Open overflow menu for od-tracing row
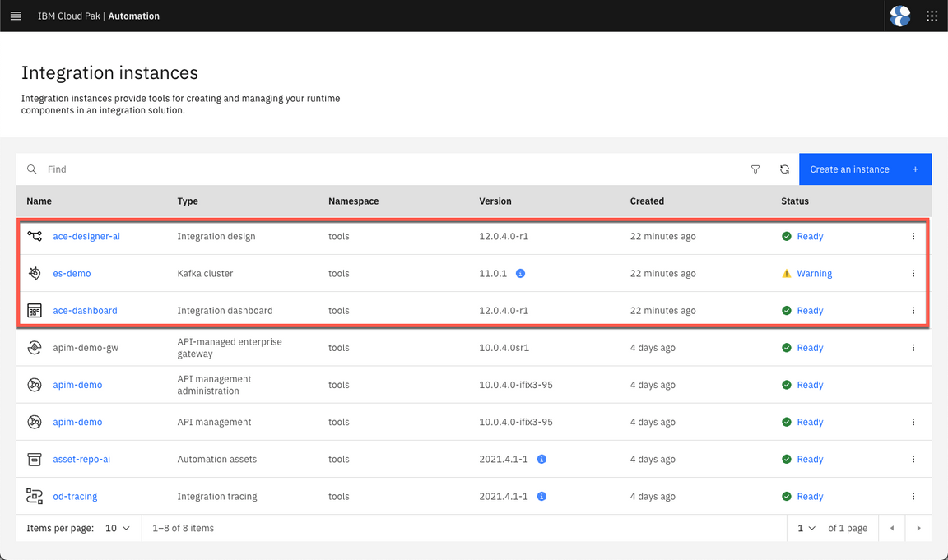 [913, 497]
